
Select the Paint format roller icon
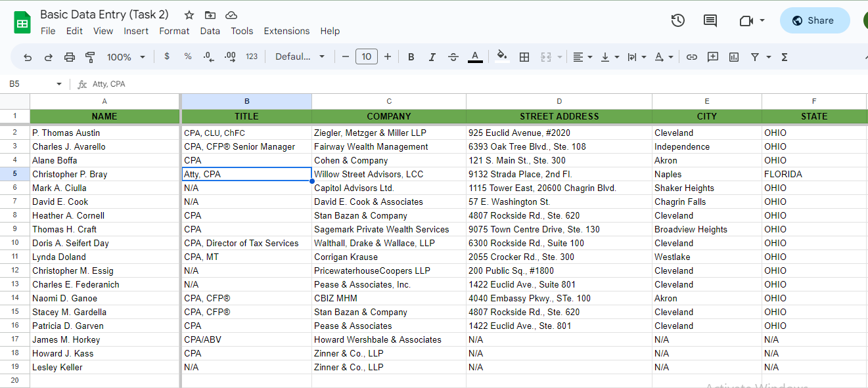[91, 57]
